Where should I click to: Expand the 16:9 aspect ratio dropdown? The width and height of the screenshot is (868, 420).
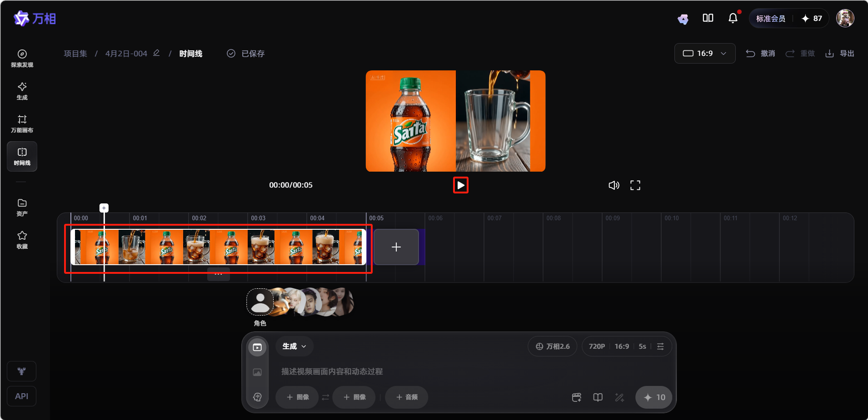tap(704, 54)
